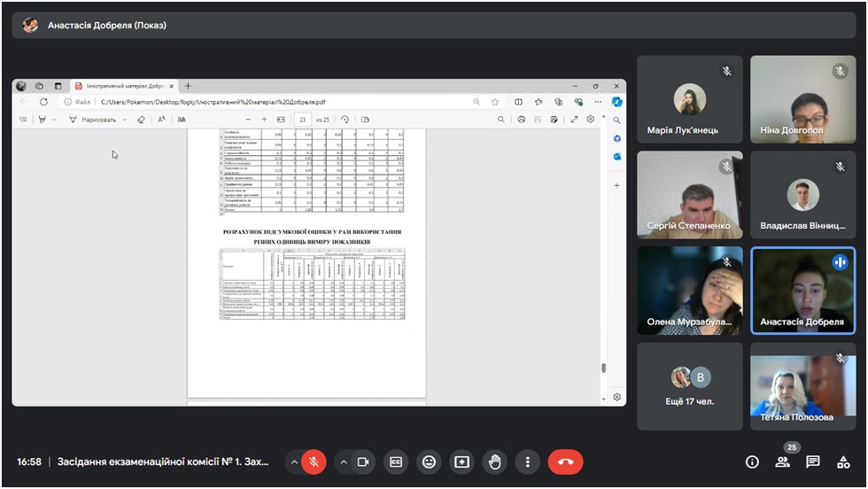The image size is (868, 489).
Task: Raise hand in the meeting
Action: pyautogui.click(x=494, y=462)
